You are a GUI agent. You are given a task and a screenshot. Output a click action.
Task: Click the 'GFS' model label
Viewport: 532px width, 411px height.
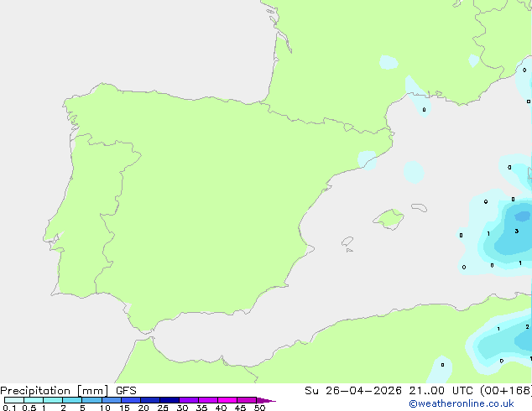click(x=126, y=391)
